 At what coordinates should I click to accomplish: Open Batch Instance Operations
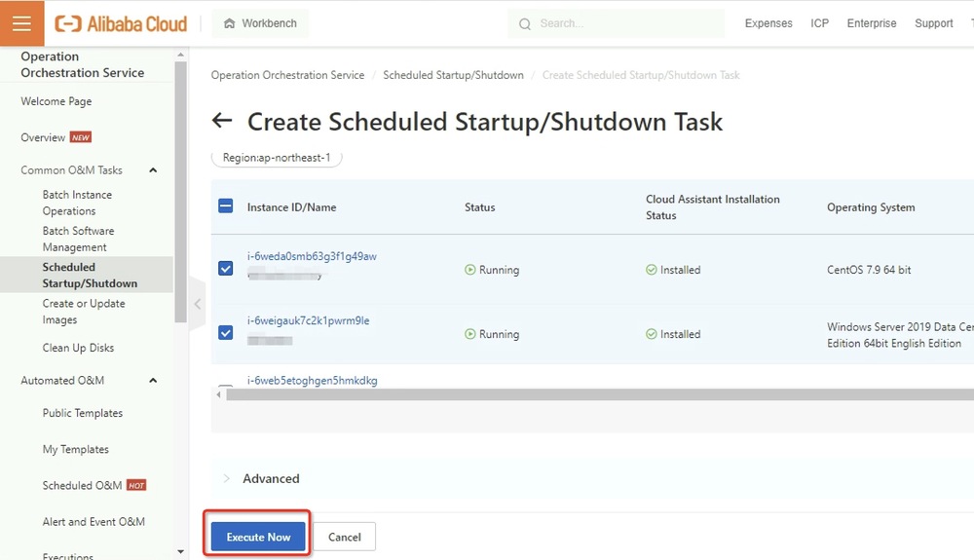coord(77,203)
